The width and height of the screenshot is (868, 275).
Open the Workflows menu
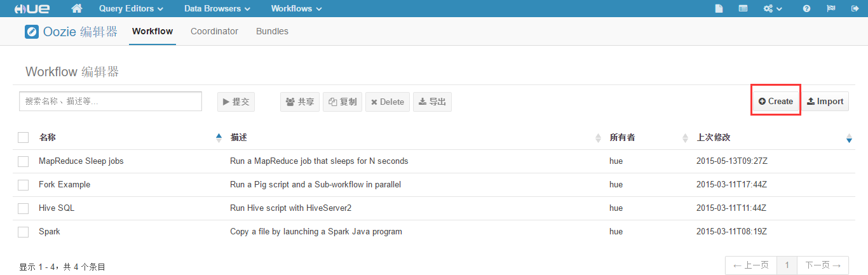(x=296, y=9)
